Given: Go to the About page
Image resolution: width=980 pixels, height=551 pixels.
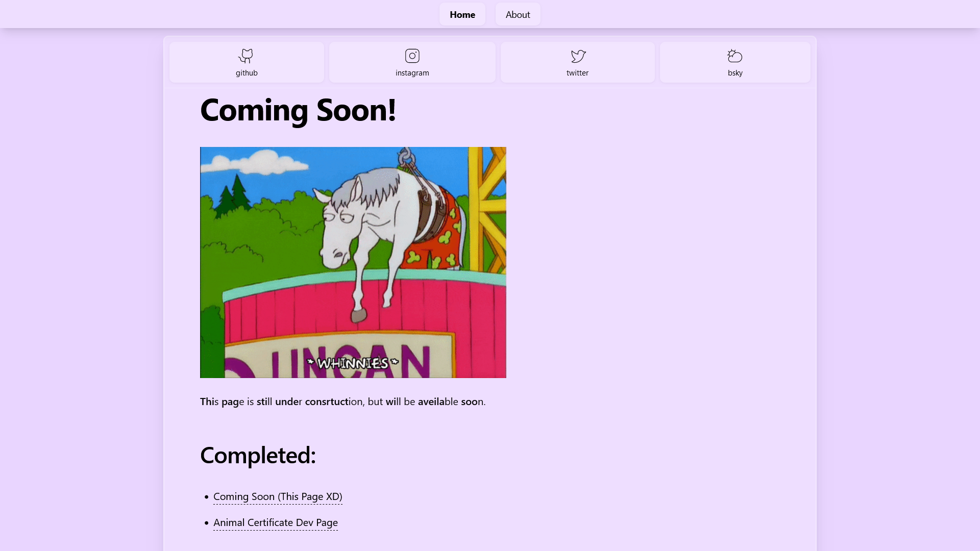Looking at the screenshot, I should pos(518,14).
